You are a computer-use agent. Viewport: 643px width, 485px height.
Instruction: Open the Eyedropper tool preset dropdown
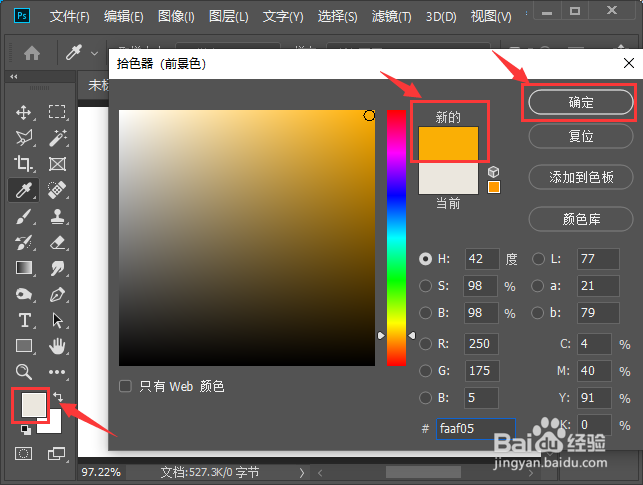[95, 53]
